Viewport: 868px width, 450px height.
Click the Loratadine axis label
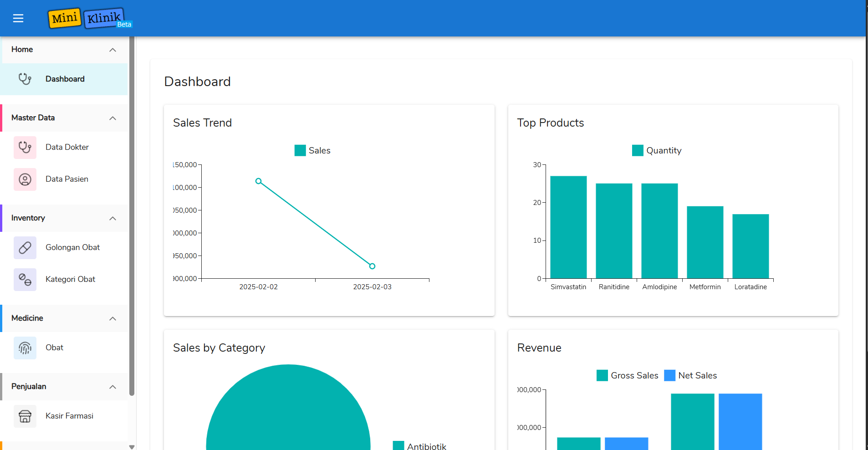[x=751, y=287]
